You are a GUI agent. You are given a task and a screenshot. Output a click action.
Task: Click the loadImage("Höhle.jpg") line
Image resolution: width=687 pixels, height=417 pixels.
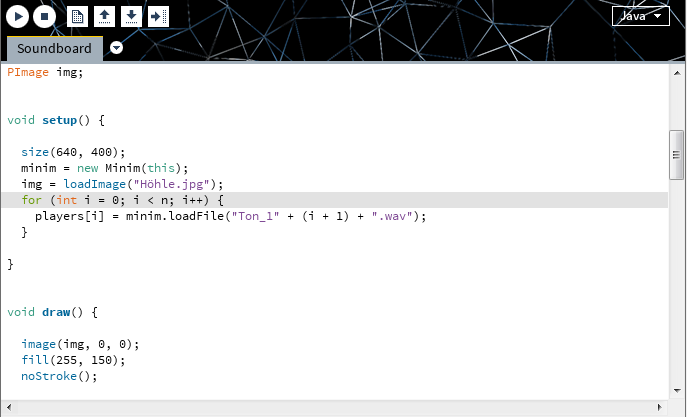point(122,184)
